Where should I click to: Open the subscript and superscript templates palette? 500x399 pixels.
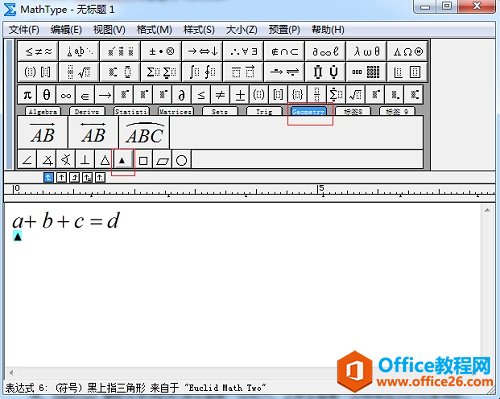click(120, 72)
